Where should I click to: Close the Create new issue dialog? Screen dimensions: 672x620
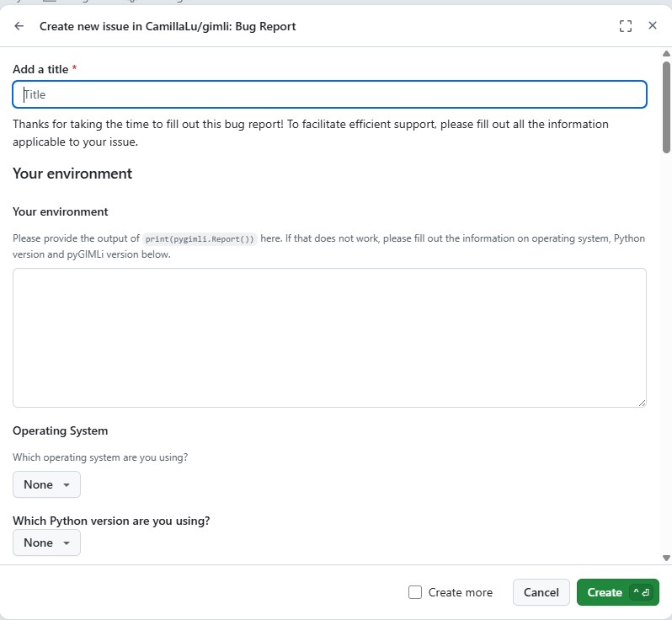pyautogui.click(x=653, y=26)
